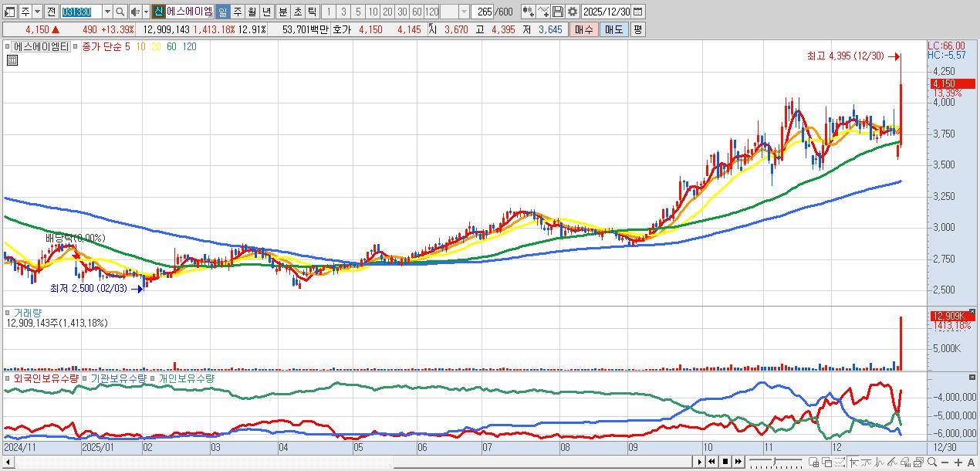Click the dotted chart range icon

pyautogui.click(x=840, y=463)
